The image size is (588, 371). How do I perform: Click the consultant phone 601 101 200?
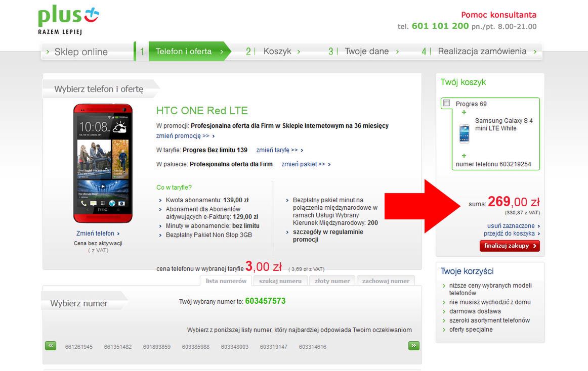coord(440,26)
